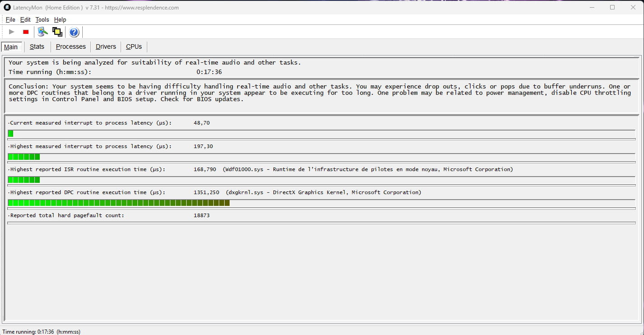Click the highest DPC routine execution time bar
Screen dimensions: 644x335
(x=322, y=203)
